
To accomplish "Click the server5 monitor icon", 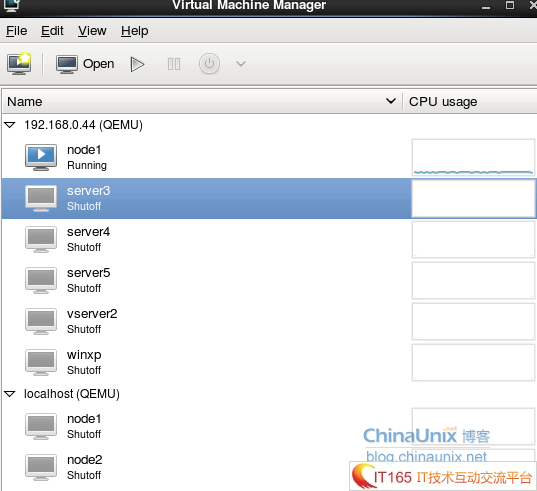I will click(x=41, y=280).
